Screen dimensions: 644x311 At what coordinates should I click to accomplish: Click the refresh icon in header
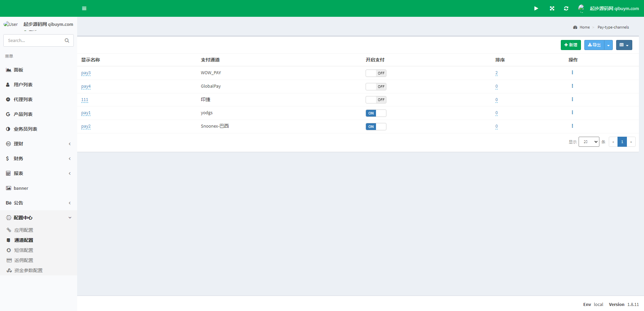[566, 8]
